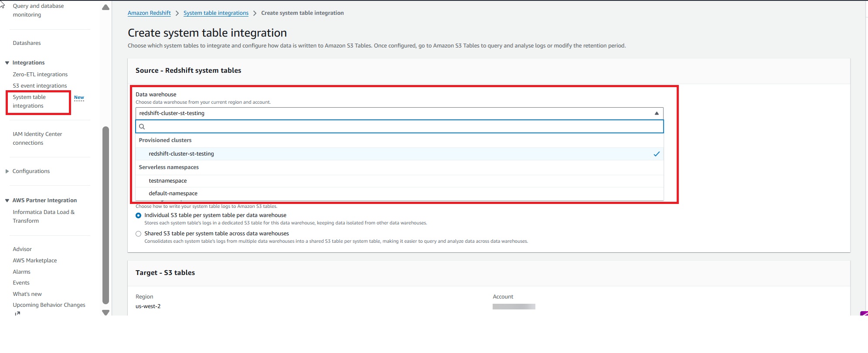Click the sidebar scroll down arrow
Image resolution: width=868 pixels, height=353 pixels.
(x=106, y=312)
